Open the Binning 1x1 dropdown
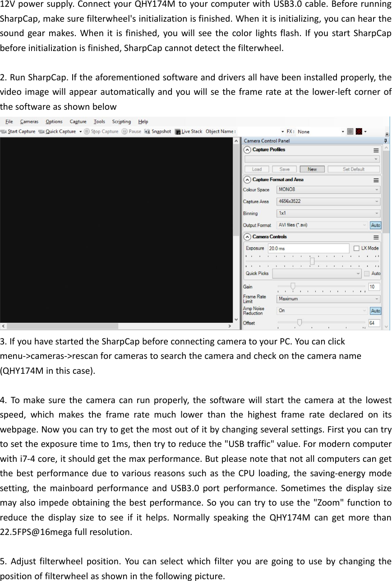 pos(328,213)
